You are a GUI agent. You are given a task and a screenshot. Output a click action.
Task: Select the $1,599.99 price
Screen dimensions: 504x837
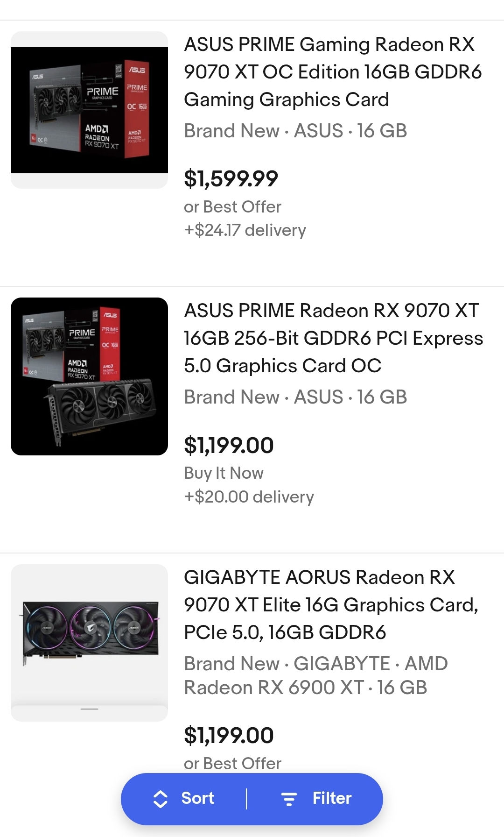231,179
